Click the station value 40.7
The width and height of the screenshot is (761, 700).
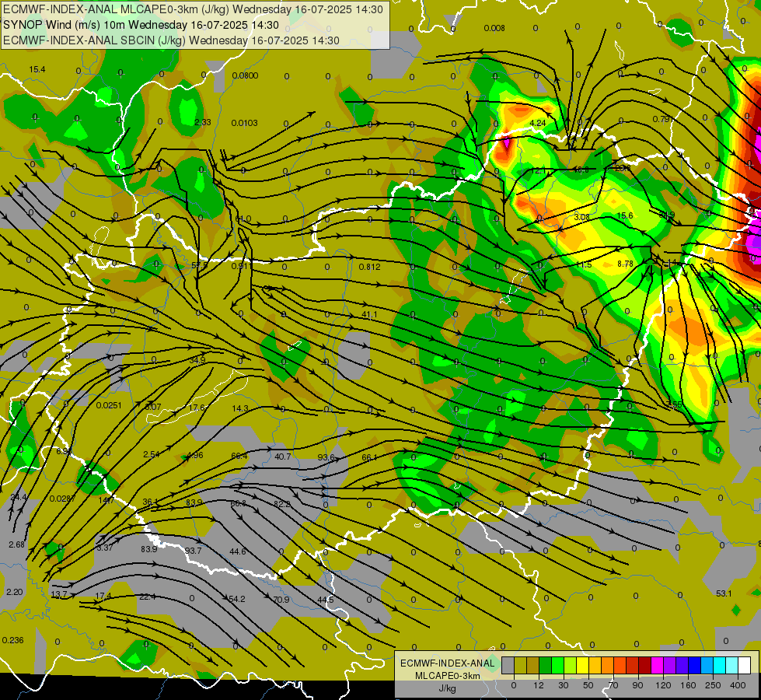click(282, 456)
